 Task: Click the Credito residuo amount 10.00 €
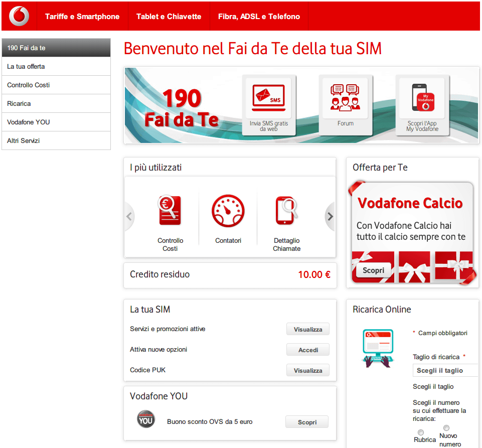click(x=314, y=274)
